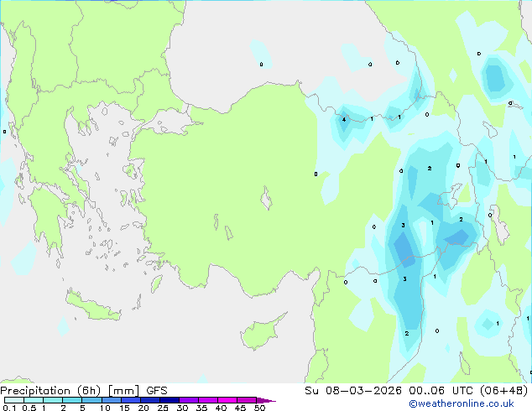
Task: Click the island of Cyprus on the map
Action: tap(261, 333)
